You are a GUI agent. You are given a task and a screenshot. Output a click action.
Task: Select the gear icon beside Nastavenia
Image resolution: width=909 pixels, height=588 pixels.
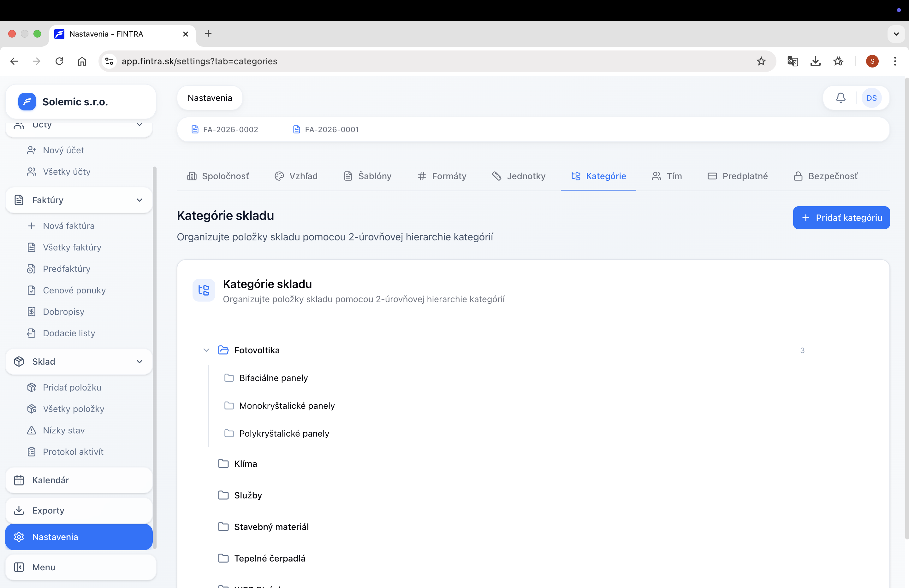[x=19, y=537]
